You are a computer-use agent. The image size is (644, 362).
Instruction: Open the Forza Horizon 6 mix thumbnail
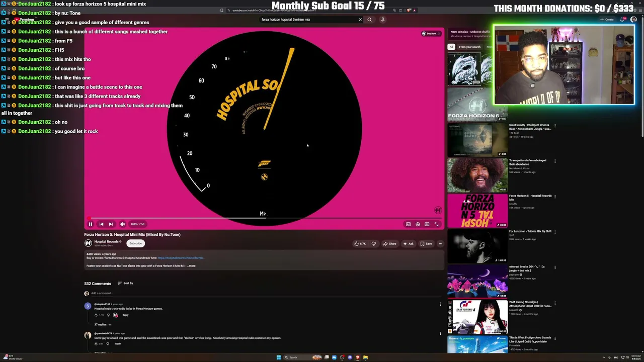[x=477, y=104]
